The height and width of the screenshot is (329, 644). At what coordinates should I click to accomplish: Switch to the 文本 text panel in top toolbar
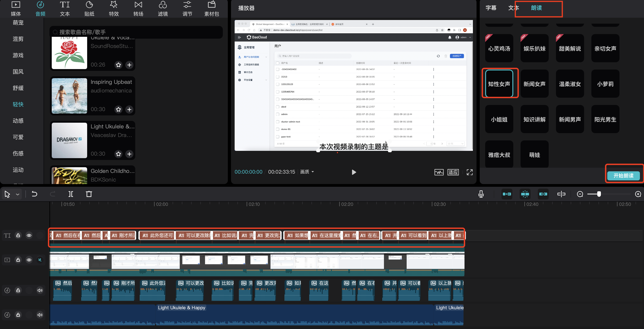pos(65,8)
